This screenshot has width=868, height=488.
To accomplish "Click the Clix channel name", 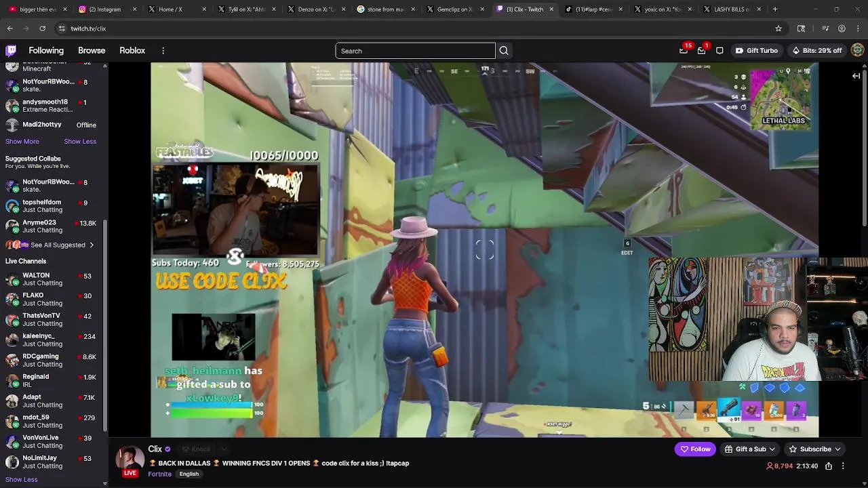I will click(x=155, y=449).
